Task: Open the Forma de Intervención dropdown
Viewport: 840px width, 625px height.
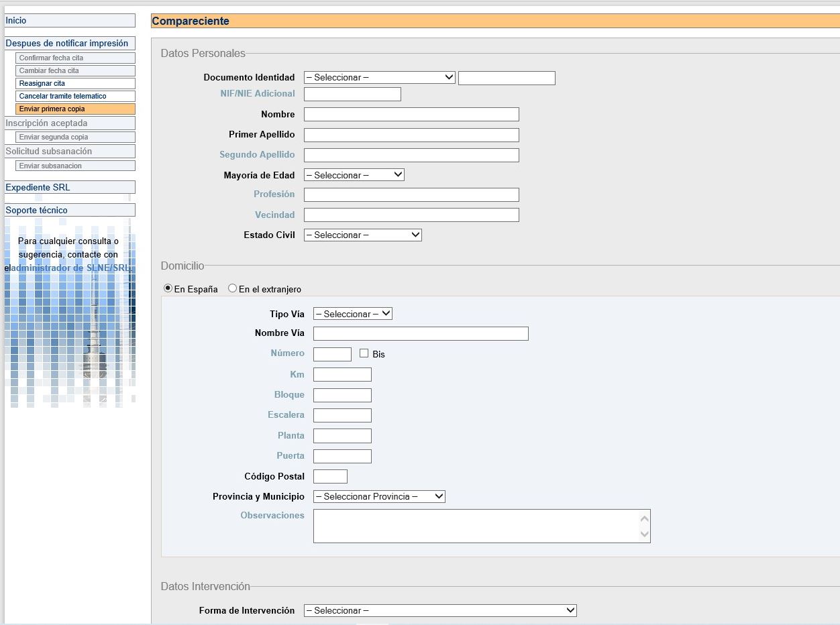Action: click(x=439, y=611)
